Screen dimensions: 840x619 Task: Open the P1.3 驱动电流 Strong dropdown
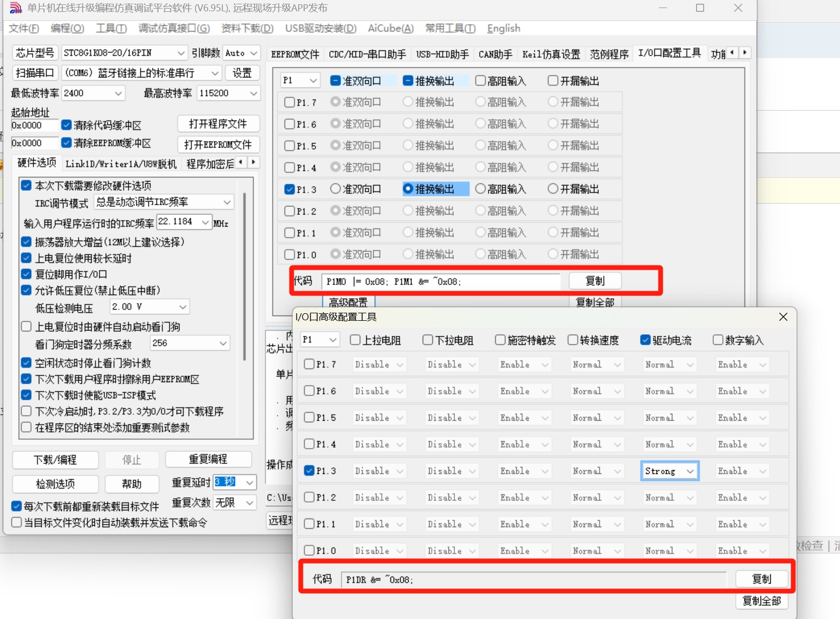click(x=669, y=471)
